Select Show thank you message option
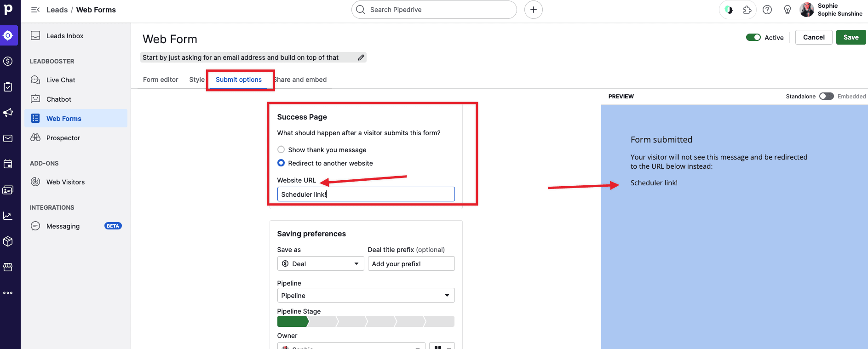868x349 pixels. 281,149
